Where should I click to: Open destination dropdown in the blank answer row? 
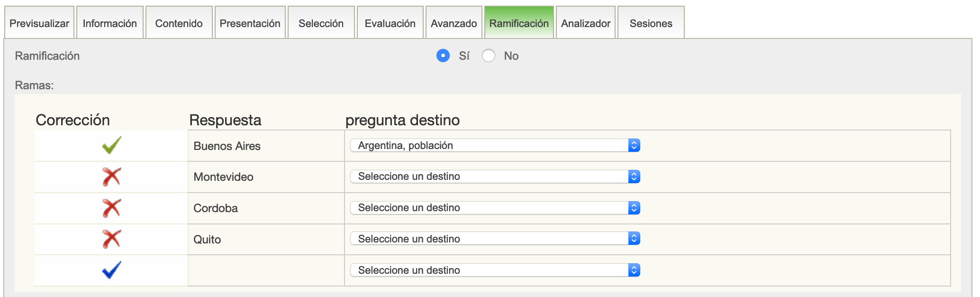point(495,270)
